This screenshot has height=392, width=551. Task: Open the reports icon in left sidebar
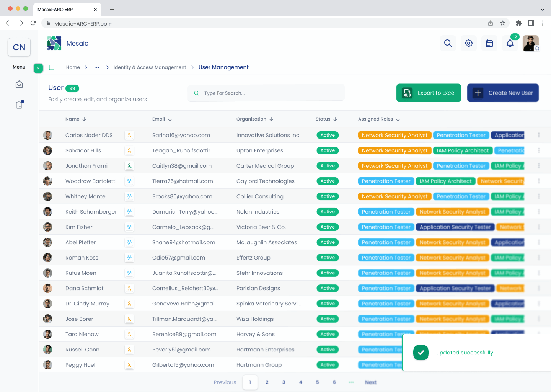(x=19, y=105)
